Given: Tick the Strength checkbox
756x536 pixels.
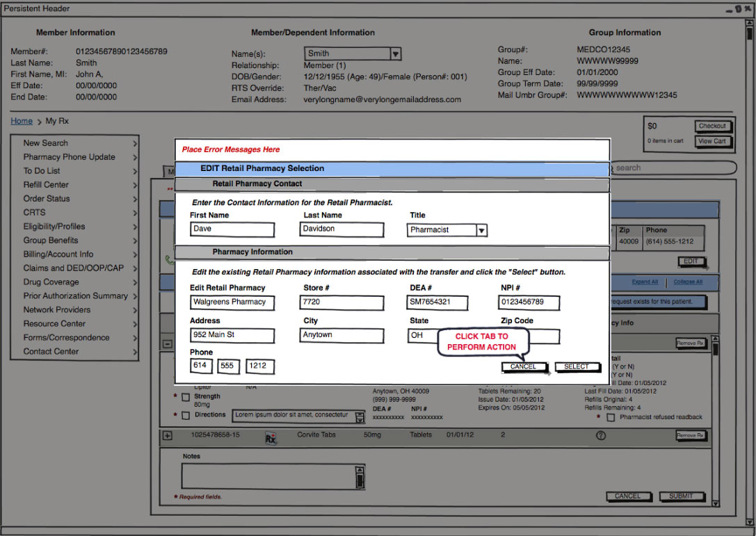Looking at the screenshot, I should (x=186, y=398).
